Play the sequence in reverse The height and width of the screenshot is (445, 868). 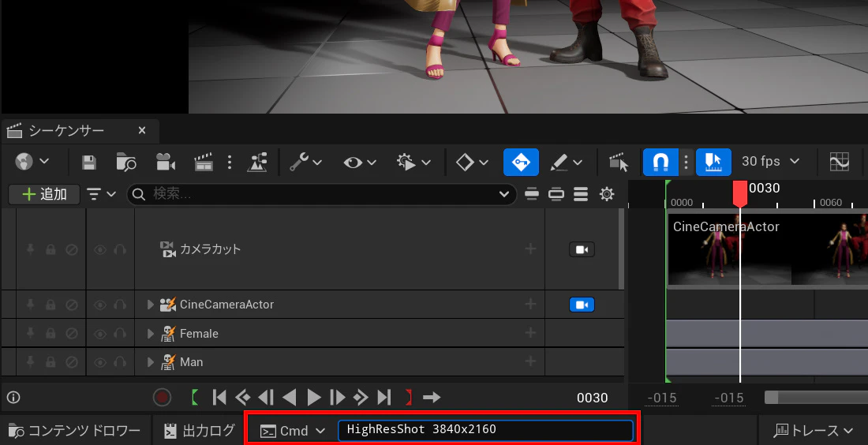pos(289,398)
